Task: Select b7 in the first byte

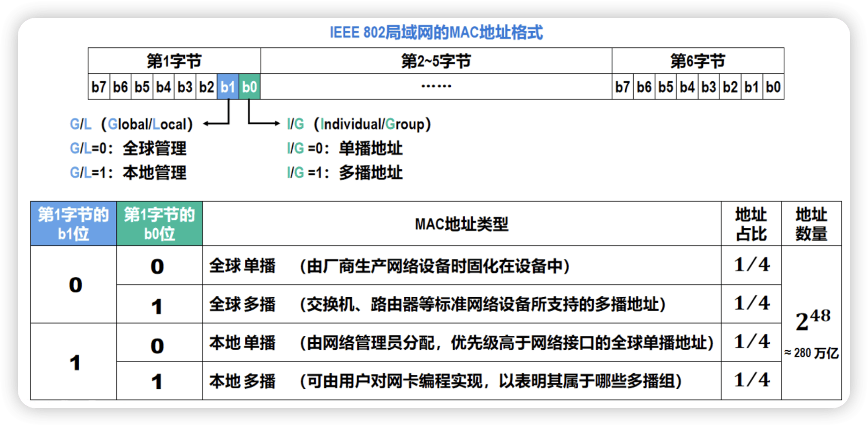Action: tap(99, 87)
